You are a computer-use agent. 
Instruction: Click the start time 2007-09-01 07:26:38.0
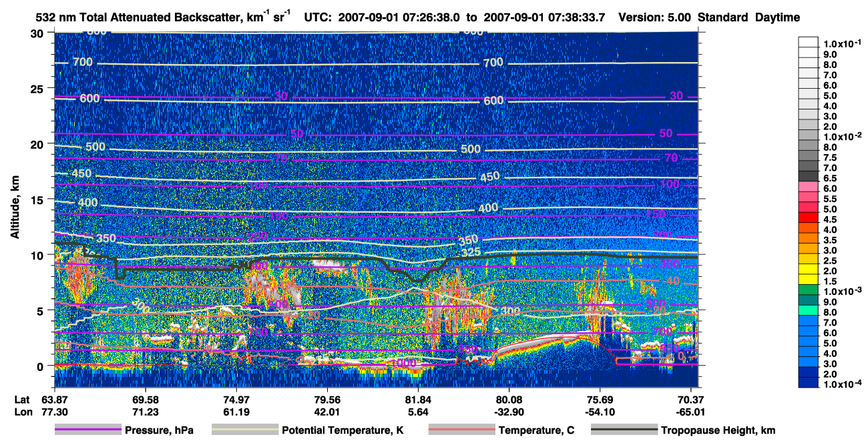(x=399, y=17)
